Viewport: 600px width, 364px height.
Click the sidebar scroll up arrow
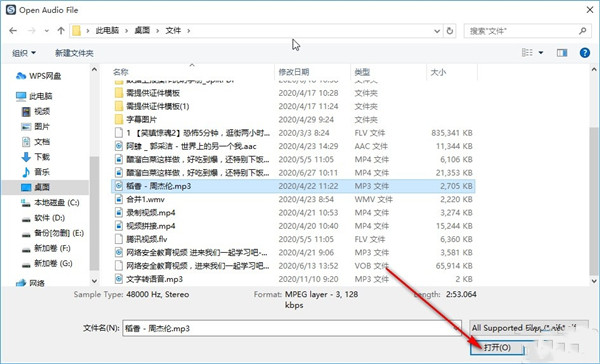point(94,70)
